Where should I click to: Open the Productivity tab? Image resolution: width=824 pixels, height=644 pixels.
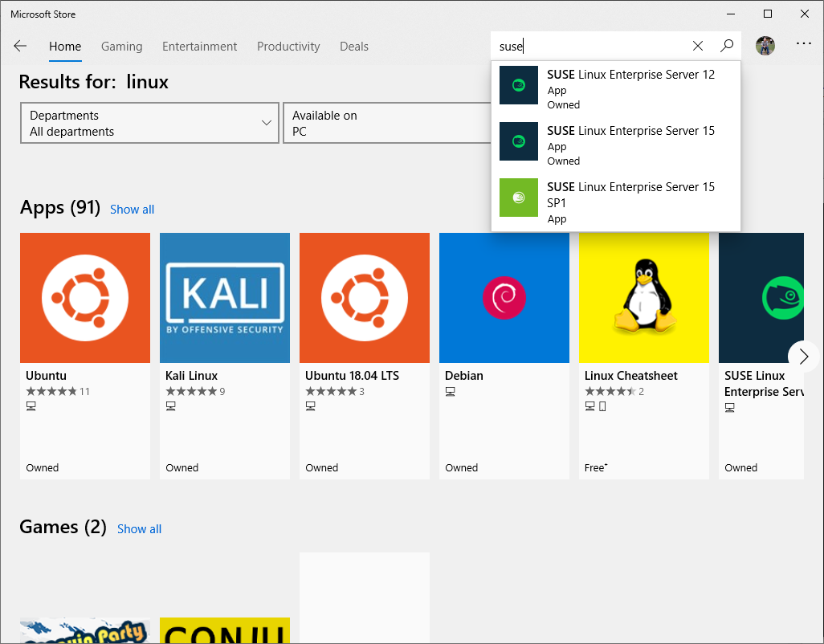pos(288,47)
